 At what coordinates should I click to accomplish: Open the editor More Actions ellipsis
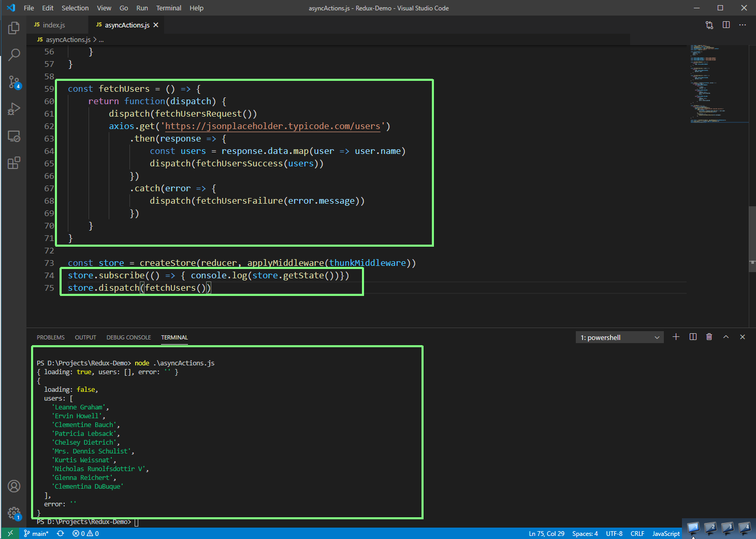[x=743, y=25]
